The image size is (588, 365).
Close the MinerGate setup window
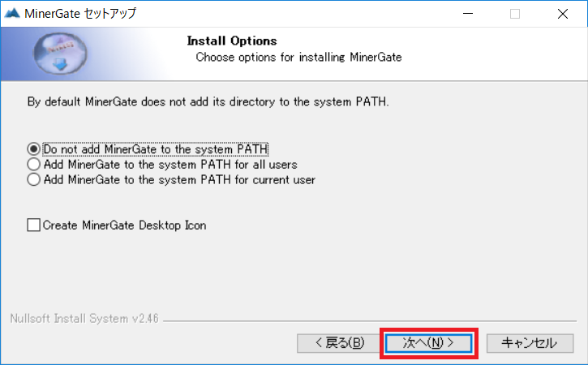(x=563, y=14)
